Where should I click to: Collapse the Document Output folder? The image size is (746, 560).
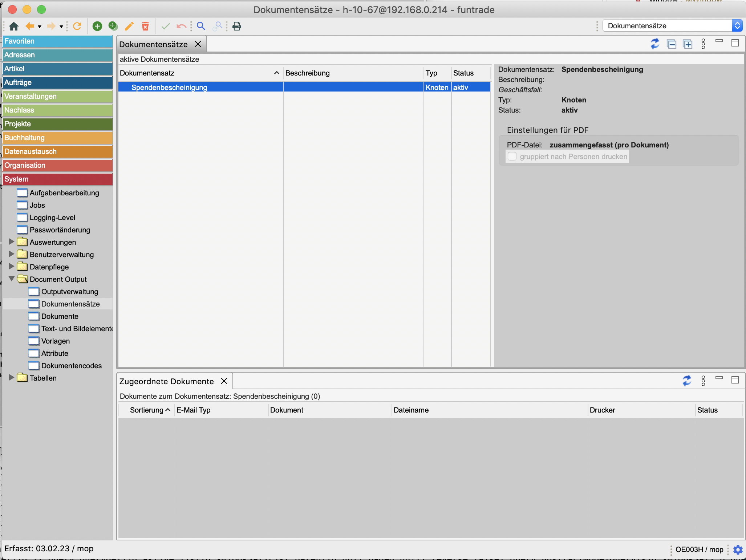pos(12,279)
